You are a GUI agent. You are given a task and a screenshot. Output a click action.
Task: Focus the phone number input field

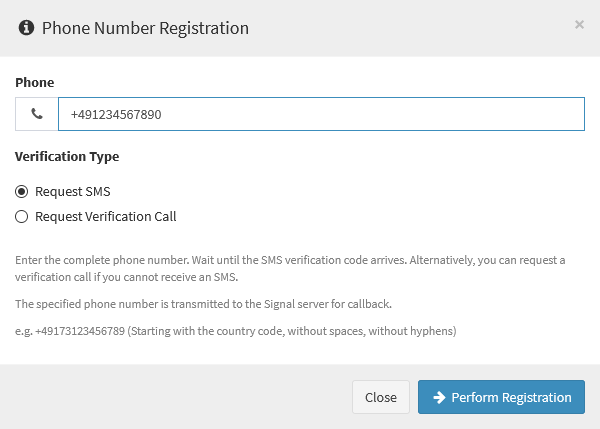click(x=321, y=114)
